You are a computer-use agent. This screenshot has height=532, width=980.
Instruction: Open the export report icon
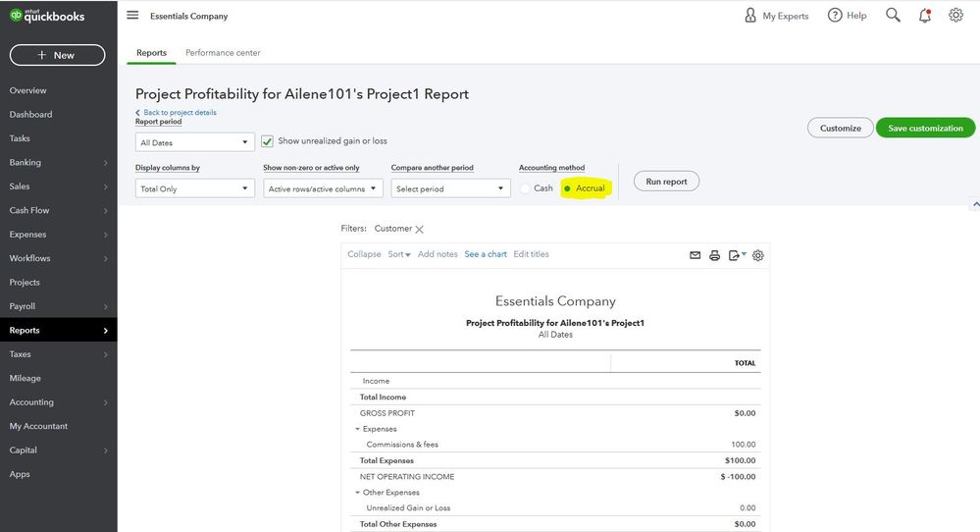[737, 255]
